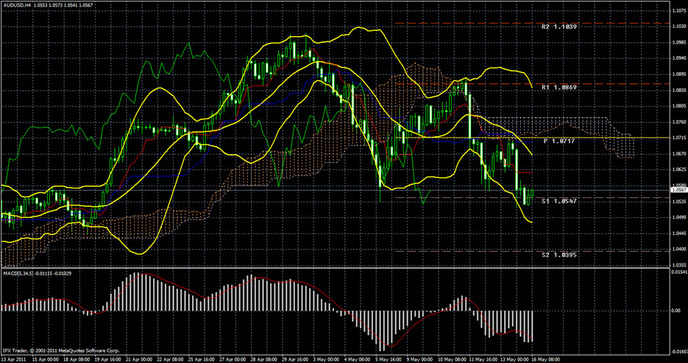Viewport: 688px width, 363px height.
Task: Click the R2 1.1039 resistance label
Action: click(559, 27)
